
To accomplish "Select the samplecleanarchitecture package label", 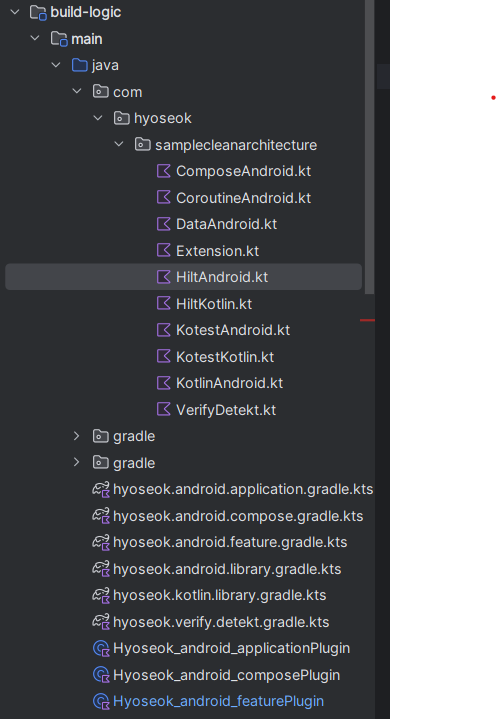I will (x=236, y=145).
